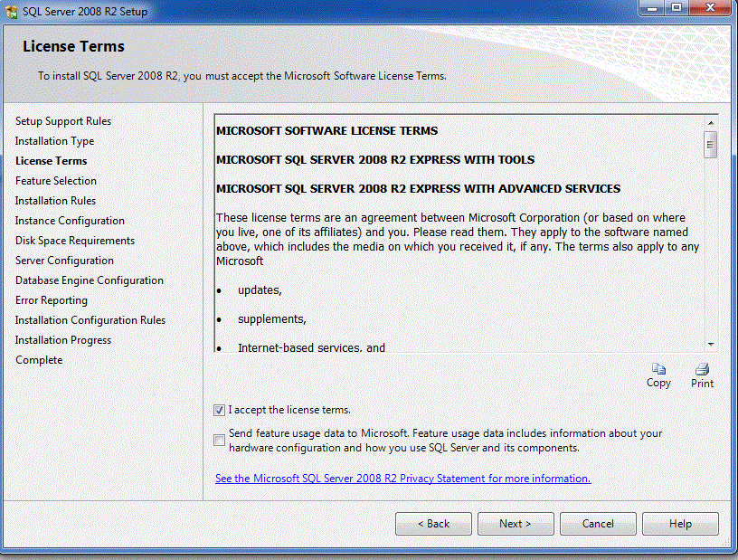This screenshot has width=738, height=560.
Task: Cancel the SQL Server setup
Action: [598, 524]
